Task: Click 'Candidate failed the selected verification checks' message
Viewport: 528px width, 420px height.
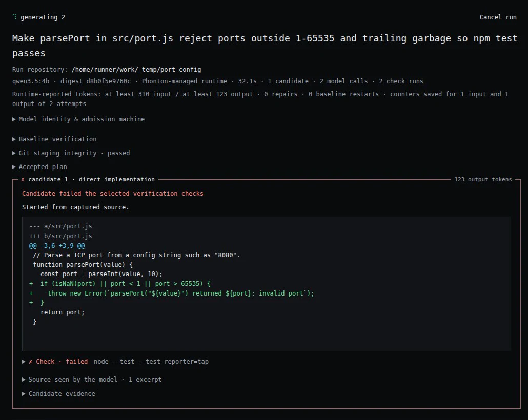Action: click(112, 193)
